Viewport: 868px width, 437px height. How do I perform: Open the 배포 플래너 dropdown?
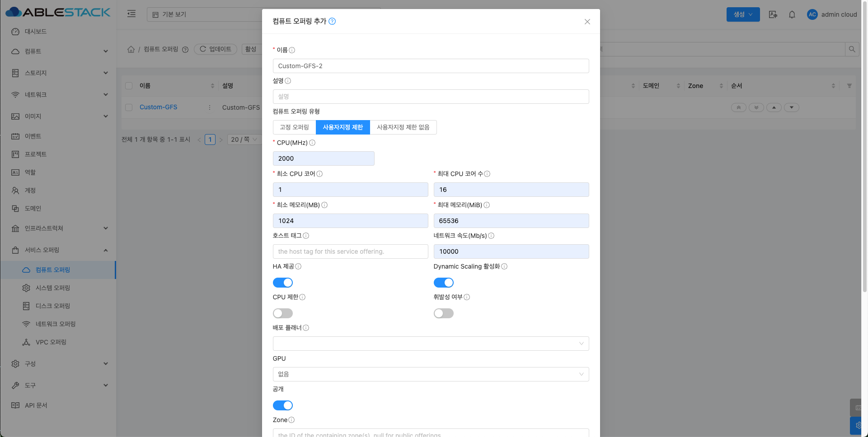pos(431,344)
